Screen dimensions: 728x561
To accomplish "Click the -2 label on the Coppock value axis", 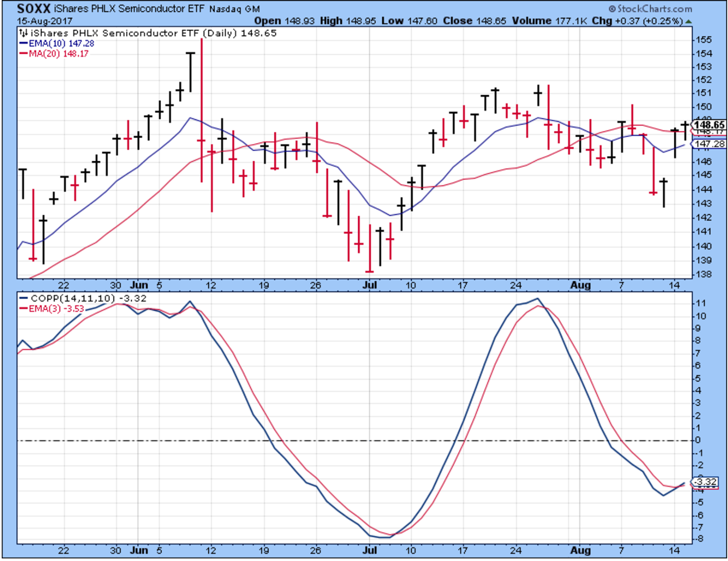I will coord(700,465).
